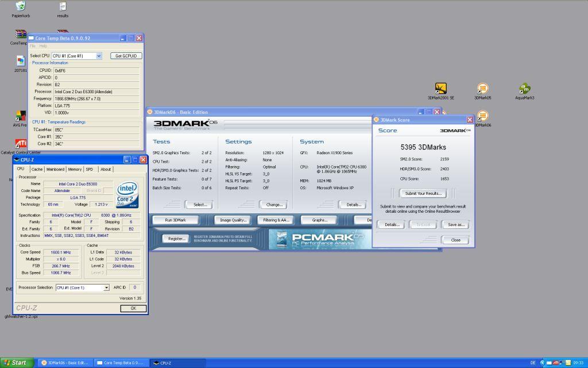The height and width of the screenshot is (368, 588).
Task: Expand hidden system tray icons arrow
Action: click(542, 363)
